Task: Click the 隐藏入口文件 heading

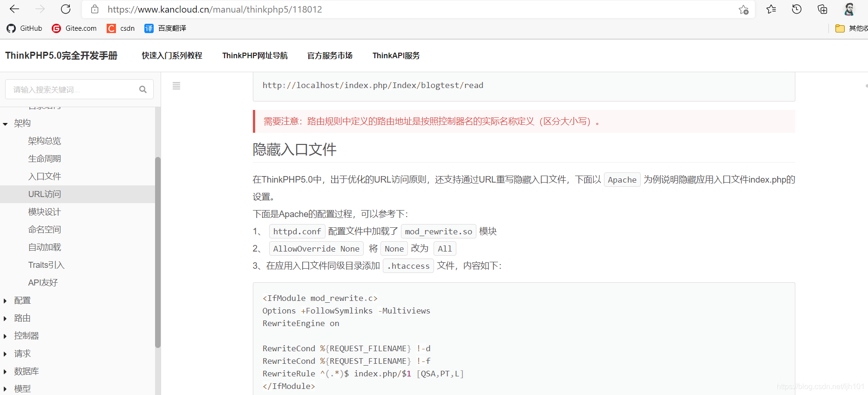Action: pos(295,150)
